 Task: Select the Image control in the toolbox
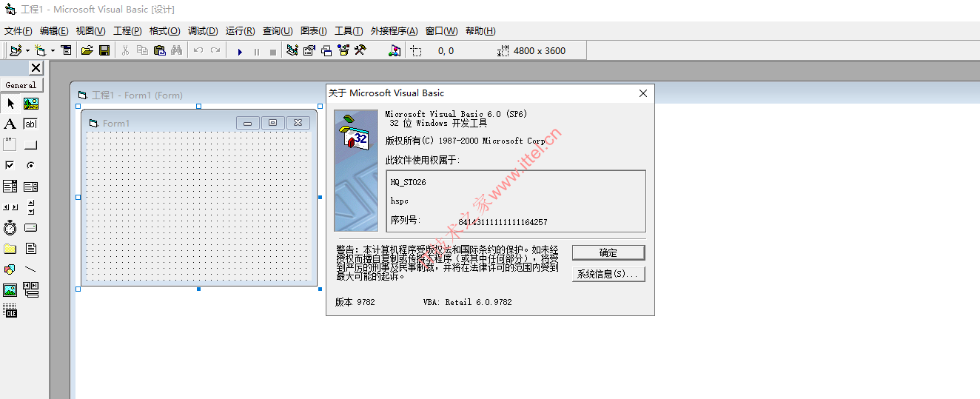pyautogui.click(x=10, y=290)
